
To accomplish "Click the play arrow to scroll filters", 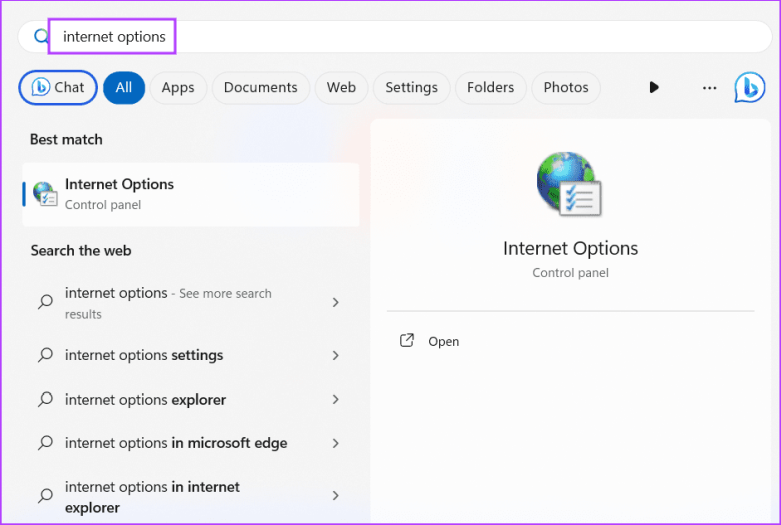I will pyautogui.click(x=654, y=87).
